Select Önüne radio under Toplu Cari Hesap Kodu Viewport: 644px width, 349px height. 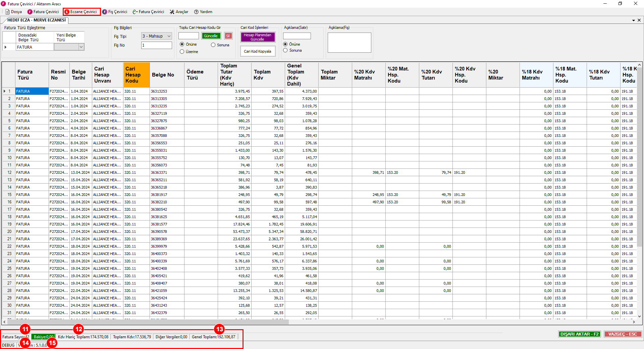pos(182,44)
